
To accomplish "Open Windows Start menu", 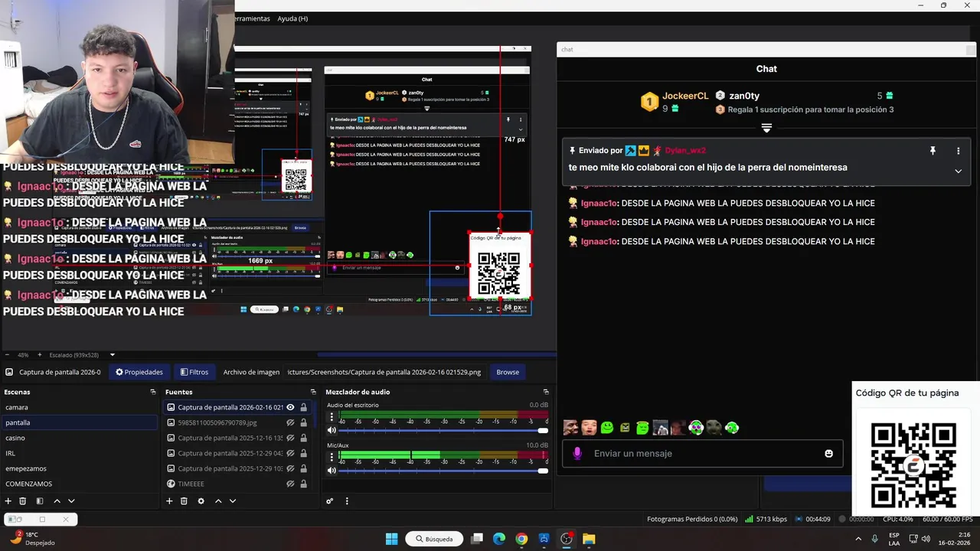I will coord(391,539).
